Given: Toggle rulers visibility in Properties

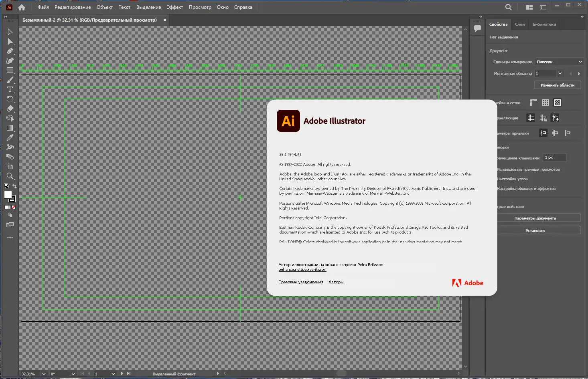Looking at the screenshot, I should coord(533,103).
